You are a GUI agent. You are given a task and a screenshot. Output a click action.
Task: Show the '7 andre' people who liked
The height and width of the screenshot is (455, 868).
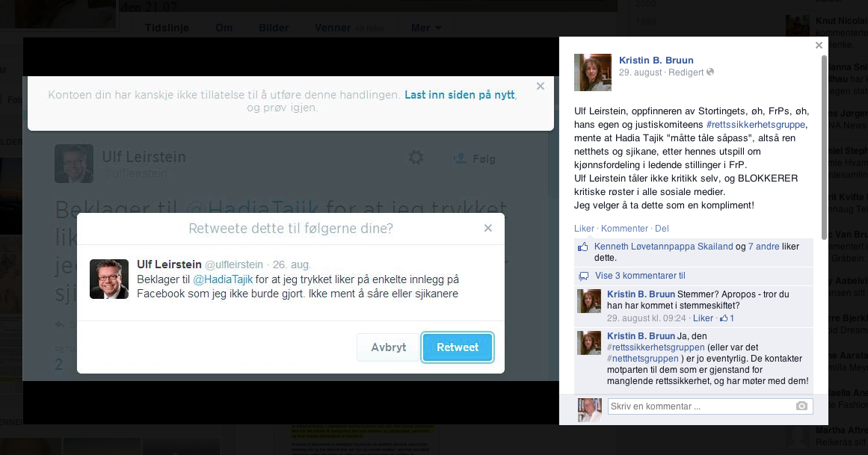tap(764, 247)
